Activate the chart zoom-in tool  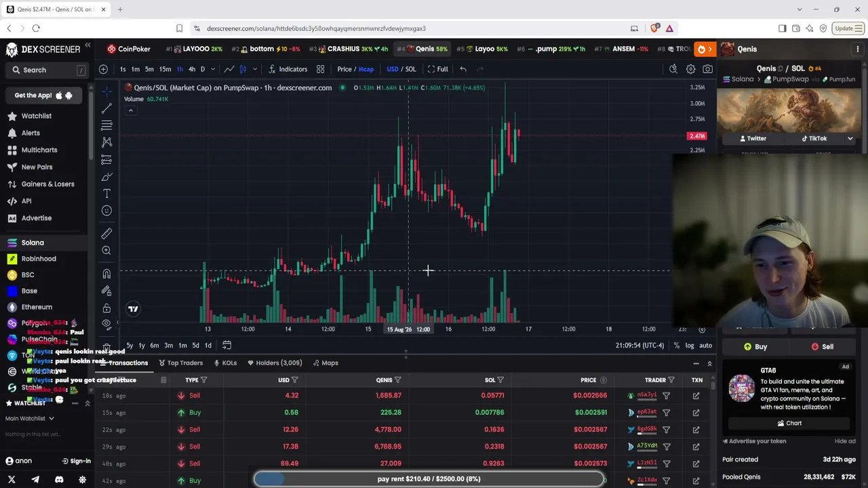(x=106, y=251)
